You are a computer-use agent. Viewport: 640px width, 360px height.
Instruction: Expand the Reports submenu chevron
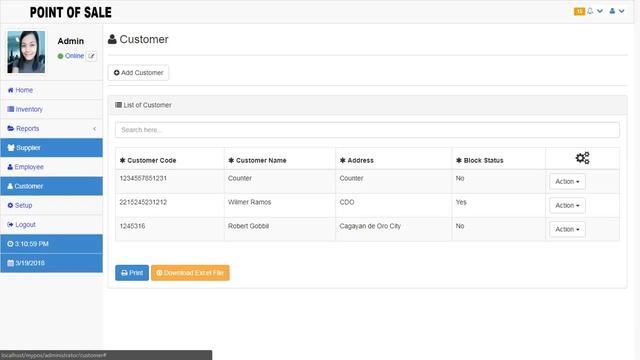pyautogui.click(x=95, y=129)
